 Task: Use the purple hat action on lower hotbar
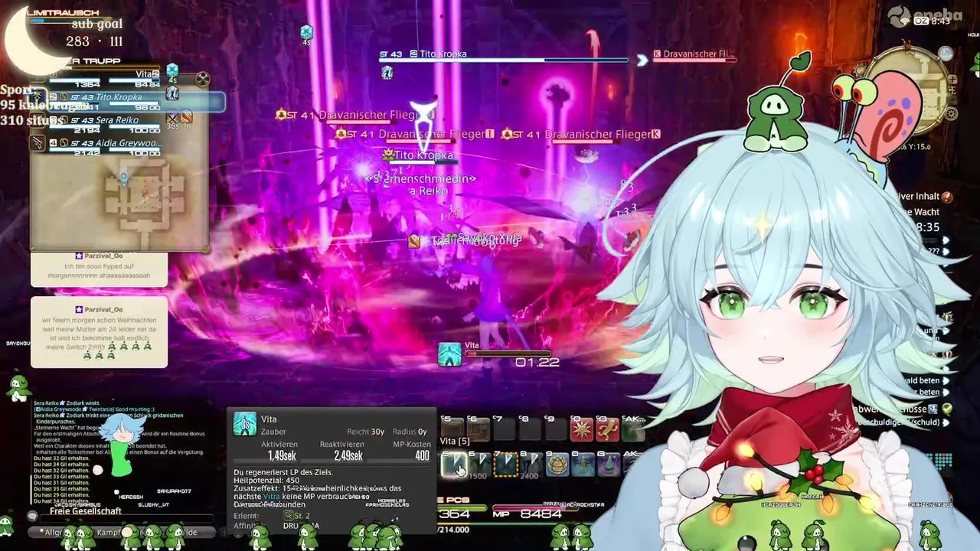(609, 464)
